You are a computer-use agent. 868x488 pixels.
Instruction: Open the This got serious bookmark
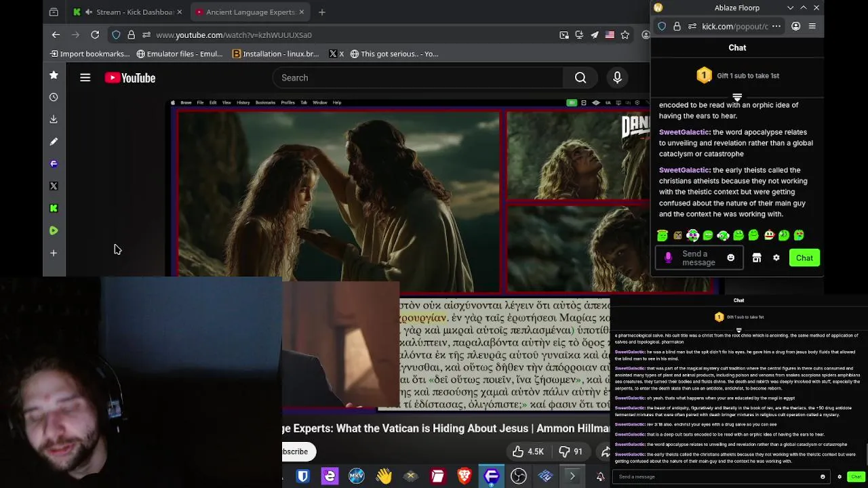(x=394, y=54)
